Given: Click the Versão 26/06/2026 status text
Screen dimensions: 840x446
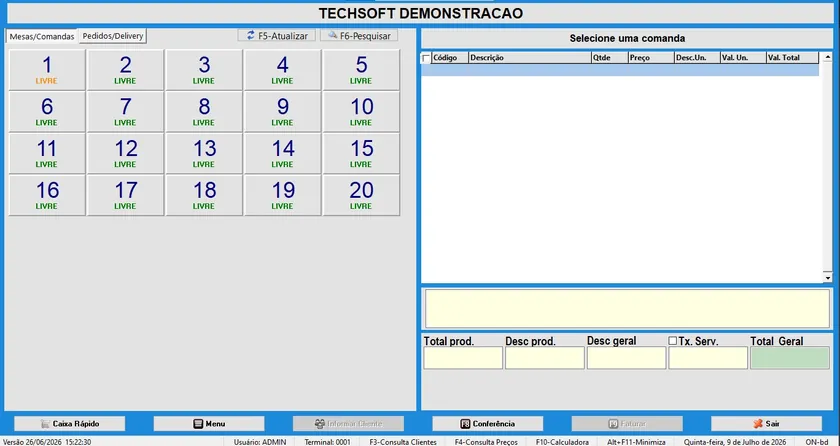Looking at the screenshot, I should coord(47,442).
